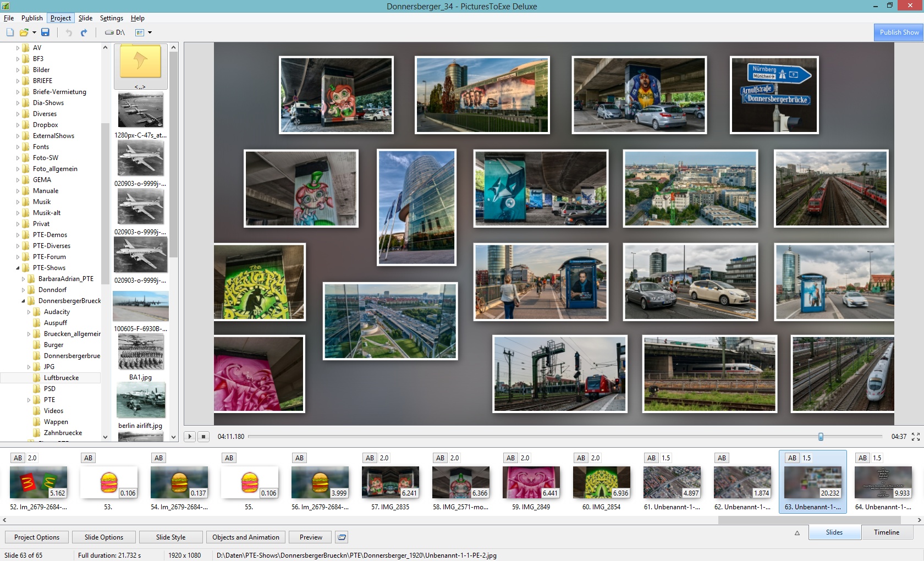Click AB transition icon on slide 52
This screenshot has width=924, height=561.
pyautogui.click(x=18, y=458)
